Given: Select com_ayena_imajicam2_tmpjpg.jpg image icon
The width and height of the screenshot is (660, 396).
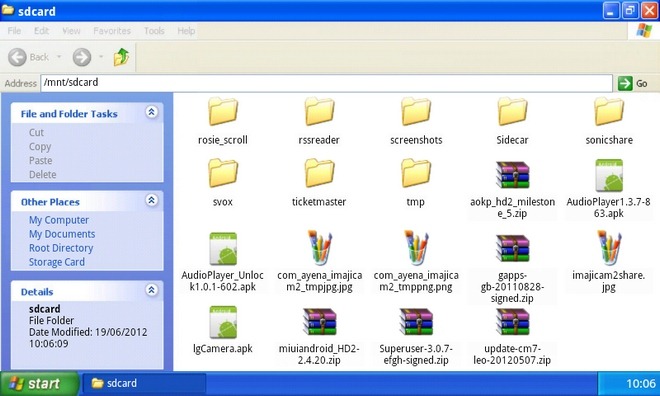Looking at the screenshot, I should pyautogui.click(x=319, y=248).
